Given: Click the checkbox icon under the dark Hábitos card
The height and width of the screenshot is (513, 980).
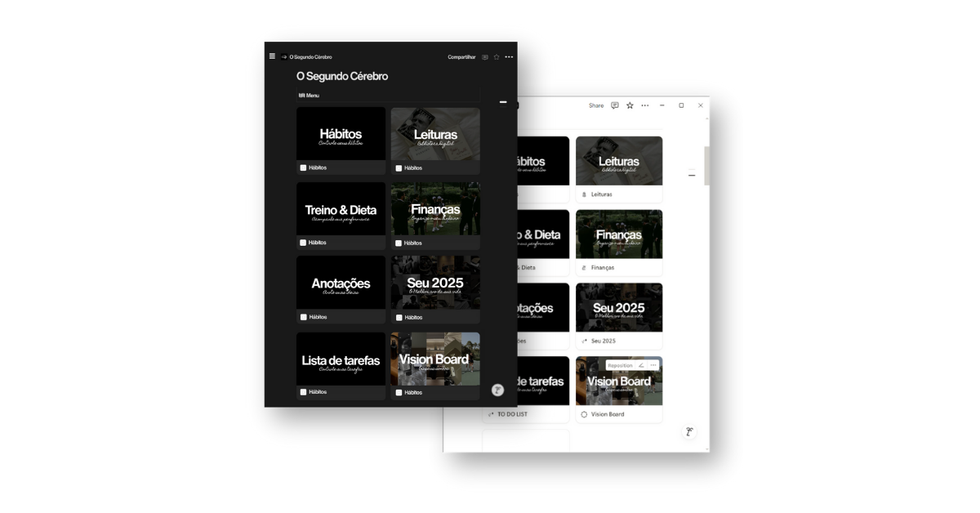Looking at the screenshot, I should pyautogui.click(x=303, y=167).
